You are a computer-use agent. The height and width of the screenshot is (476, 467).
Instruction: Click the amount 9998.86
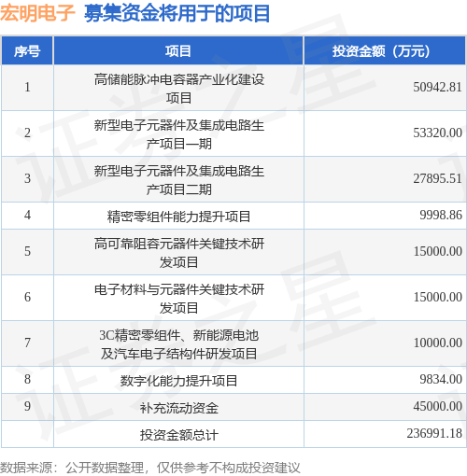[x=441, y=215]
